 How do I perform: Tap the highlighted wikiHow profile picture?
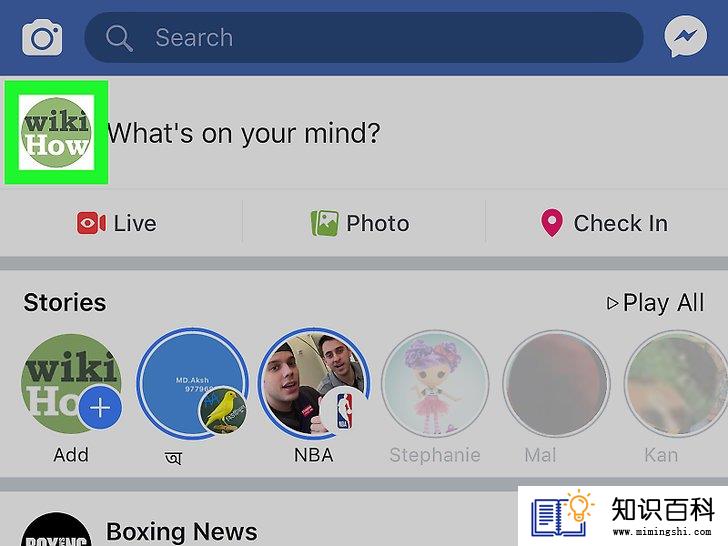[x=57, y=133]
